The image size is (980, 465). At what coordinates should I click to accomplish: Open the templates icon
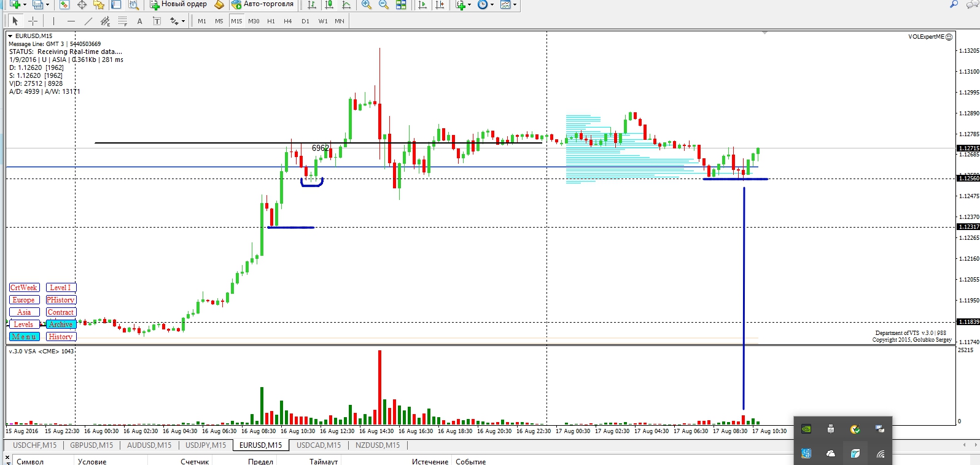point(505,4)
